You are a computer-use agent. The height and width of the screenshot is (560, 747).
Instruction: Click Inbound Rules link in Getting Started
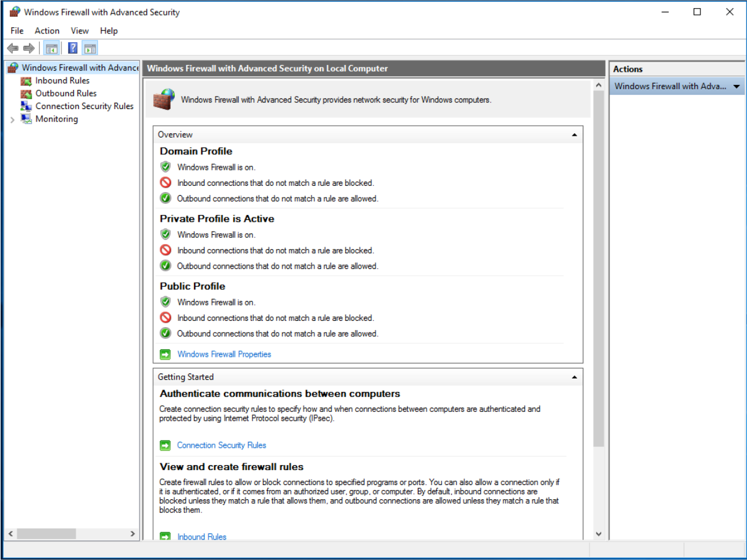pos(201,536)
